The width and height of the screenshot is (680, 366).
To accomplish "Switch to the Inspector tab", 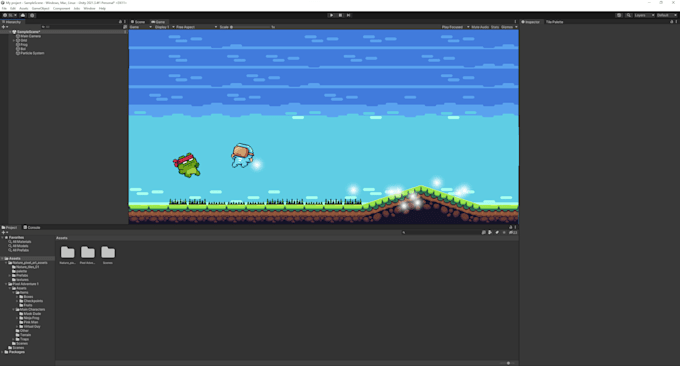I will point(531,22).
